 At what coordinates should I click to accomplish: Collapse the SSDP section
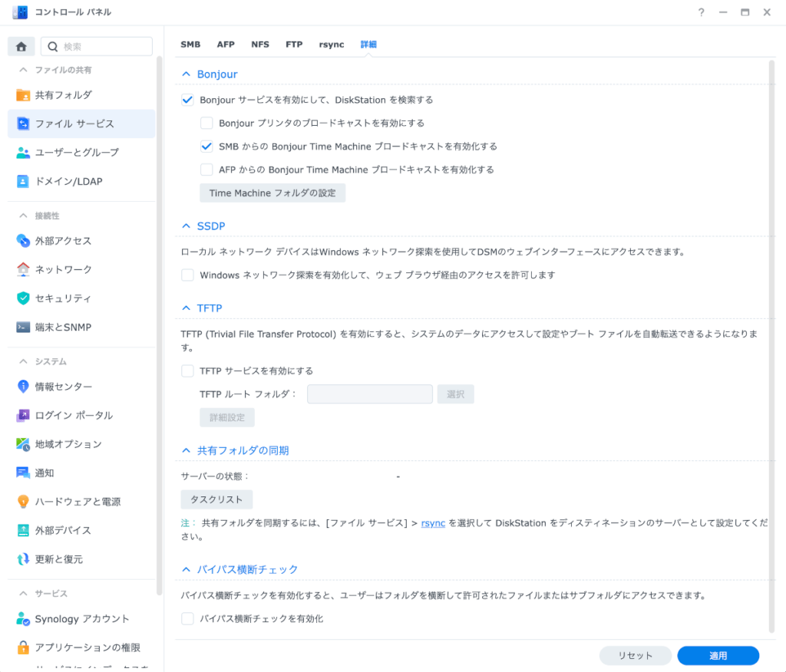pyautogui.click(x=186, y=226)
